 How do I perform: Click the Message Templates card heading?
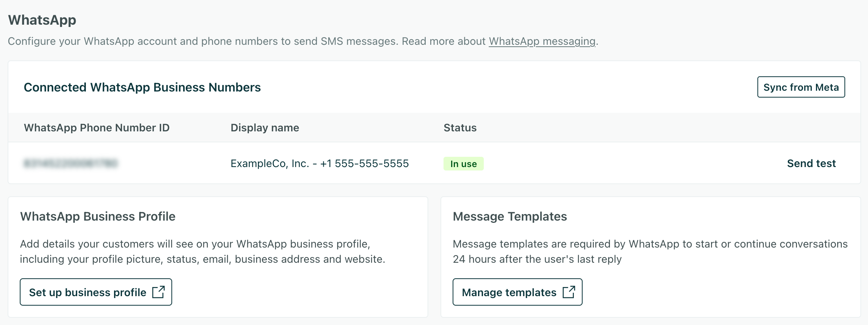pos(510,216)
